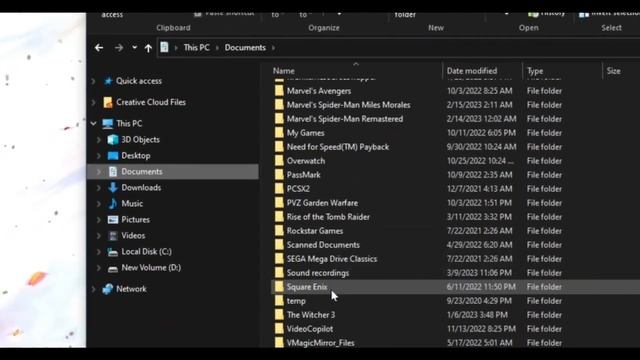Select the Local Disk (C:) drive icon

(x=113, y=252)
